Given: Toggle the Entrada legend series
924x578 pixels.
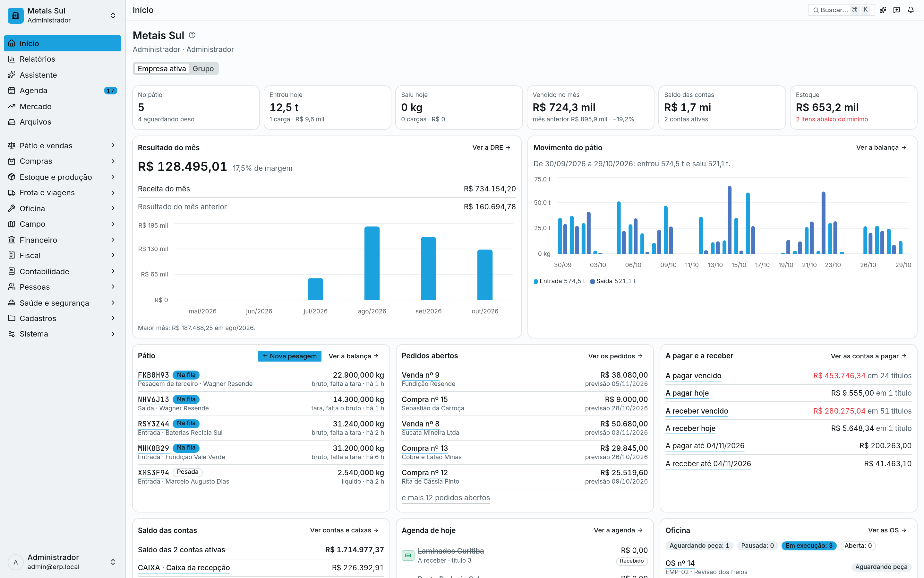Looking at the screenshot, I should pos(559,281).
